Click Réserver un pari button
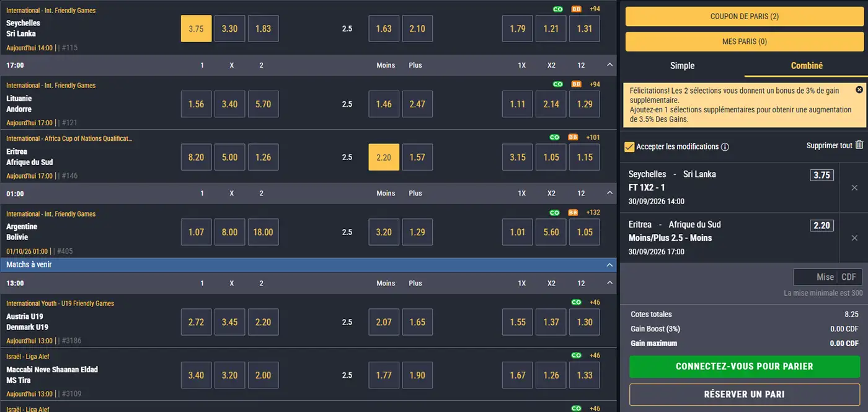Viewport: 868px width, 412px height. (744, 394)
